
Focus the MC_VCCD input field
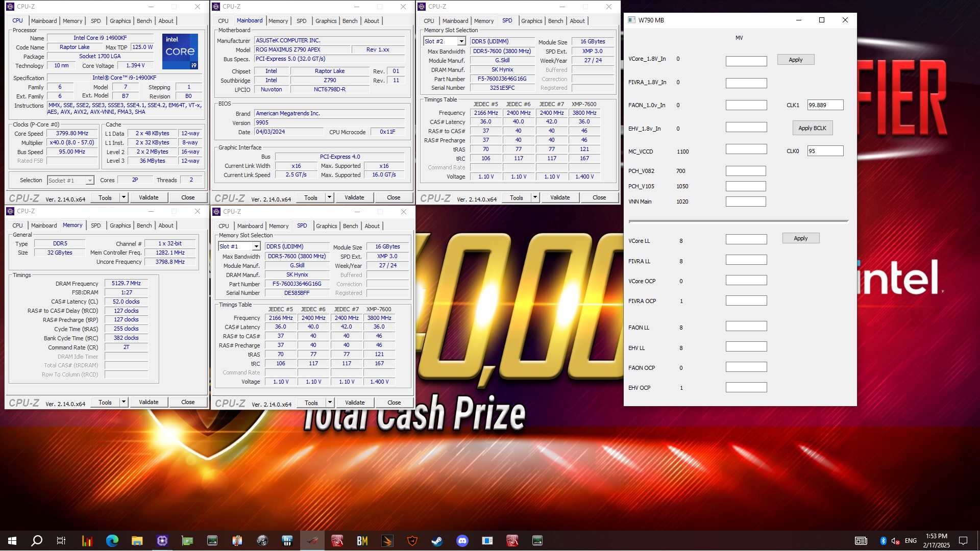tap(746, 149)
